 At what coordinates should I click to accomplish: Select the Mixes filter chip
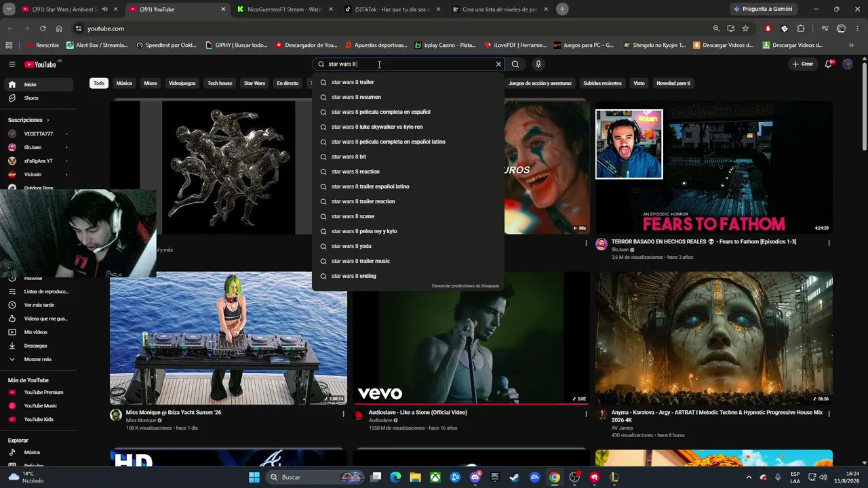(x=151, y=83)
